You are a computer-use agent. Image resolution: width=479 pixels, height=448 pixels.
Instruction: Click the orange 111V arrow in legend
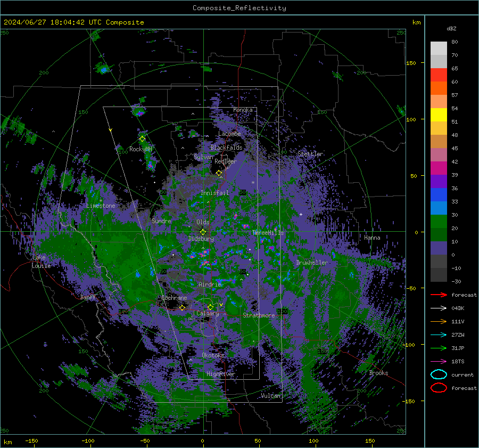439,321
